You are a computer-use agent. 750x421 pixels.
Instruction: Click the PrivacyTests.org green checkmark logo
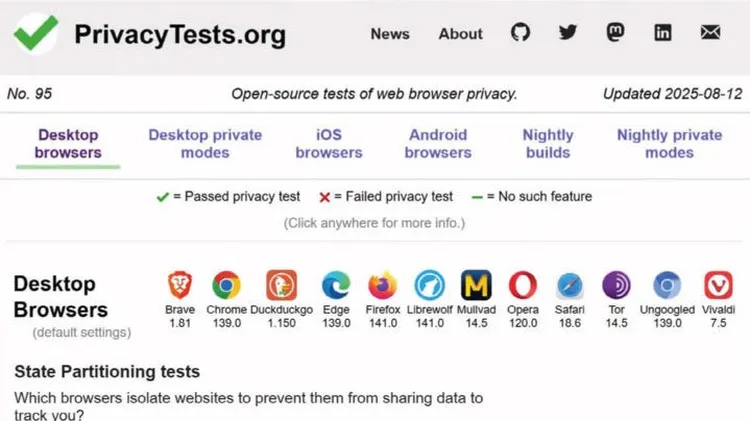tap(36, 33)
